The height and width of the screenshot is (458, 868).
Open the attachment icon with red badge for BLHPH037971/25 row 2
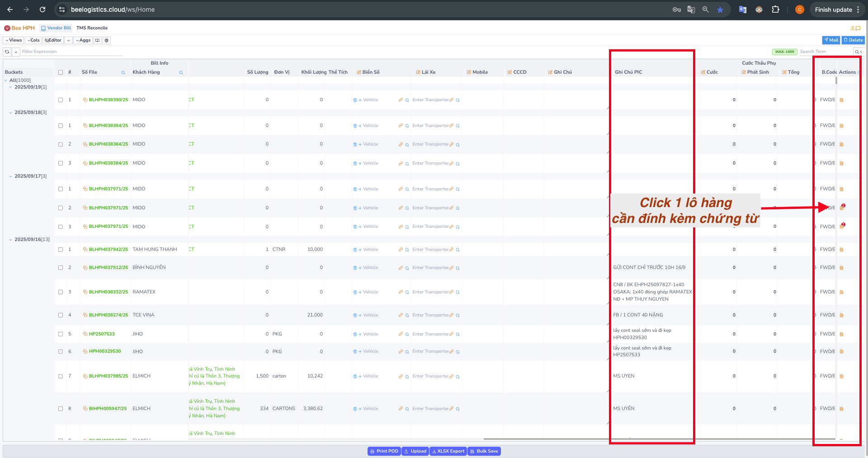coord(842,208)
